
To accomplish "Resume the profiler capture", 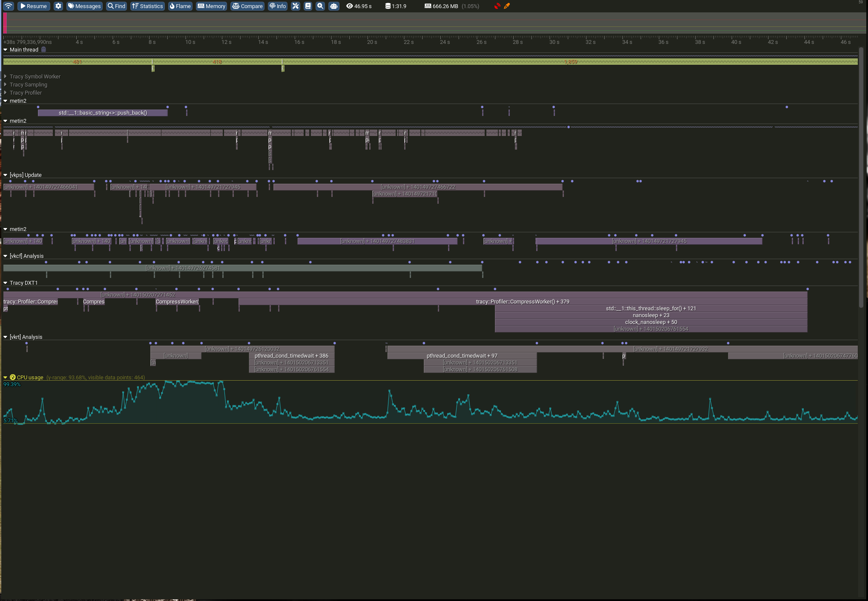I will tap(34, 6).
